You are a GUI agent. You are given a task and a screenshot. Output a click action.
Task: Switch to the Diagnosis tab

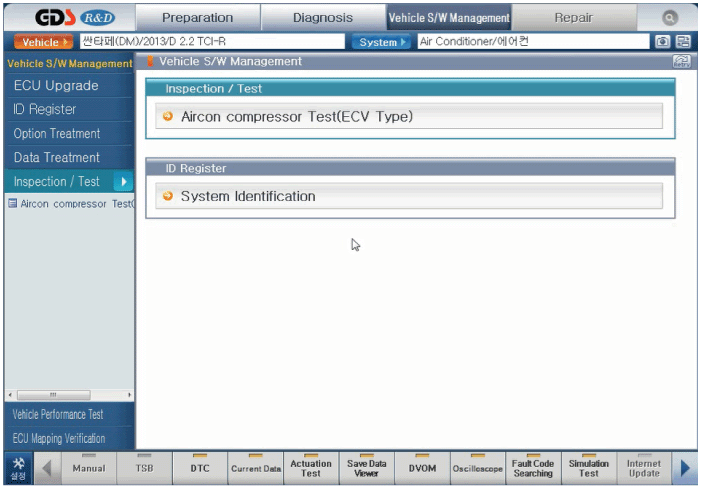click(322, 18)
